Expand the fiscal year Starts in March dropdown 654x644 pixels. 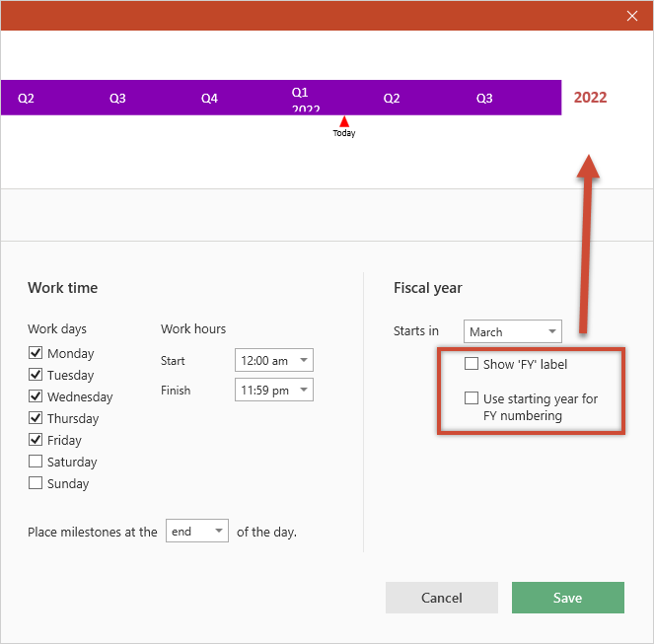[x=512, y=331]
